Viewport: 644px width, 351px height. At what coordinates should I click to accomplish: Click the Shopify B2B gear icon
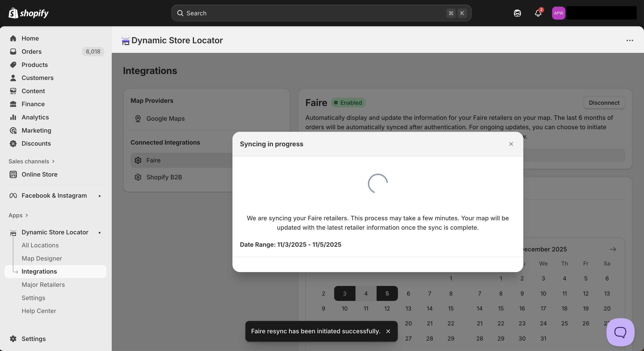[138, 177]
